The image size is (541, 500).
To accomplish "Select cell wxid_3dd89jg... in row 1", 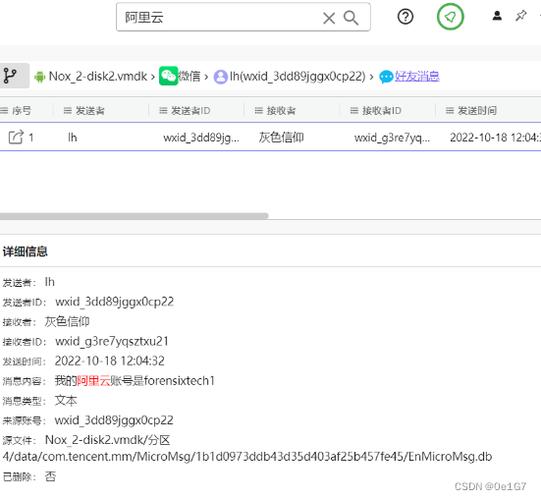I will 201,138.
